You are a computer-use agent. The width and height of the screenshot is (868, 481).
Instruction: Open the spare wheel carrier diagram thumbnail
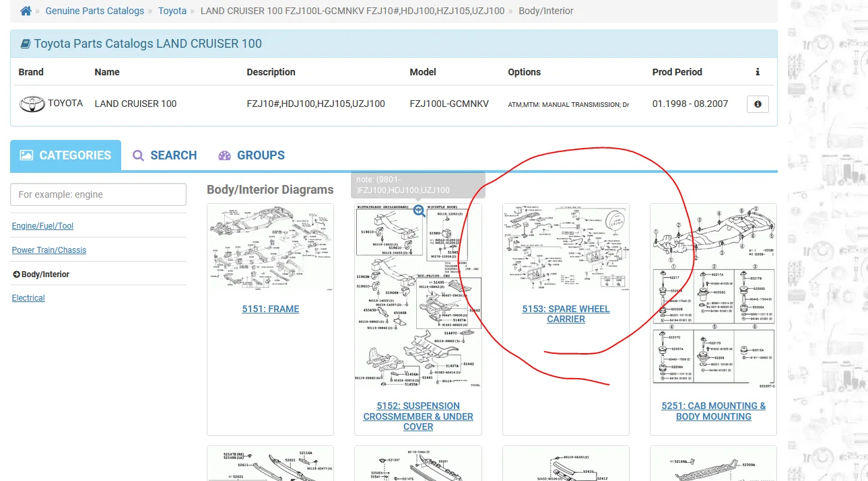566,249
